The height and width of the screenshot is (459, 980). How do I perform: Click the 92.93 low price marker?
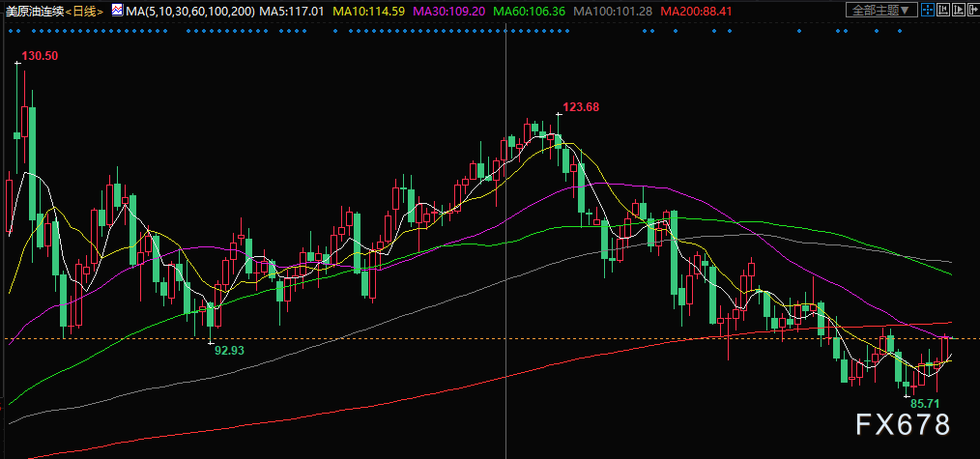(x=229, y=351)
